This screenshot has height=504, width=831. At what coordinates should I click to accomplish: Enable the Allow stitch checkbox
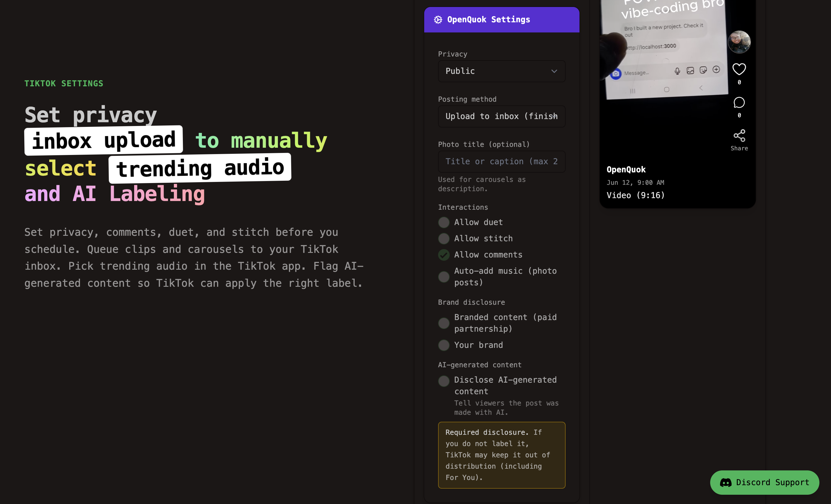click(444, 239)
